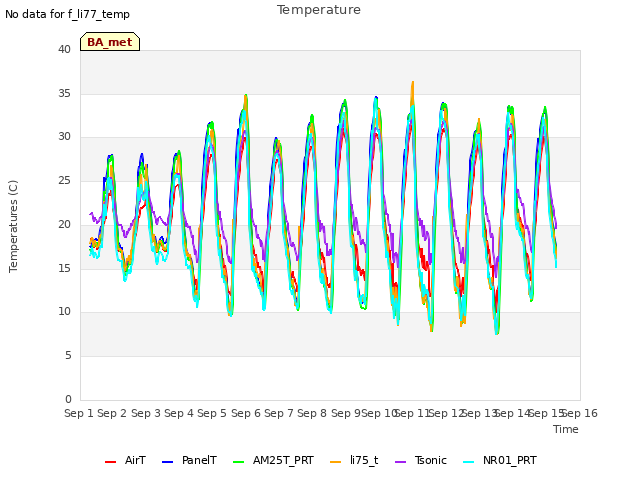This screenshot has width=640, height=480.
Task: Click the 'Sep 5' x-axis tick label
Action: (x=212, y=413)
